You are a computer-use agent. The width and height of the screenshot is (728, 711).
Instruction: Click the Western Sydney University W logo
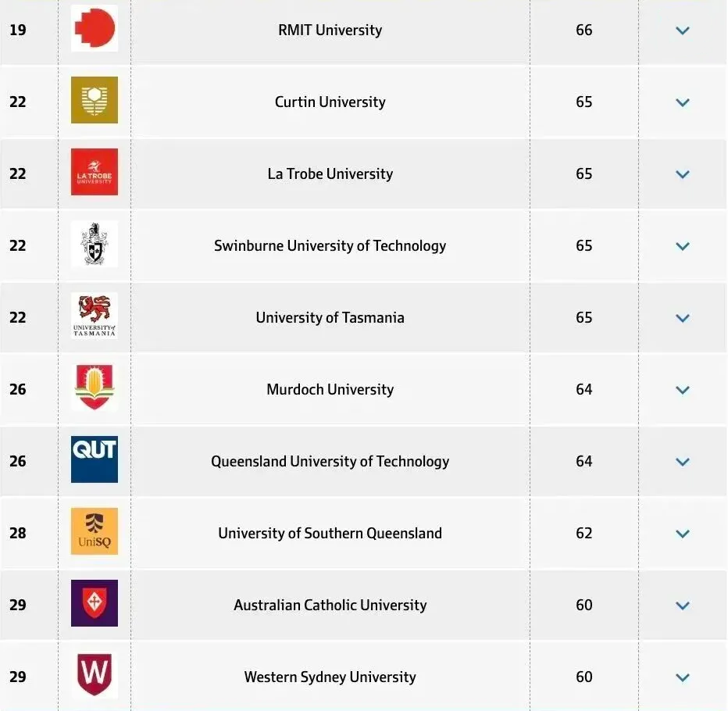click(95, 675)
